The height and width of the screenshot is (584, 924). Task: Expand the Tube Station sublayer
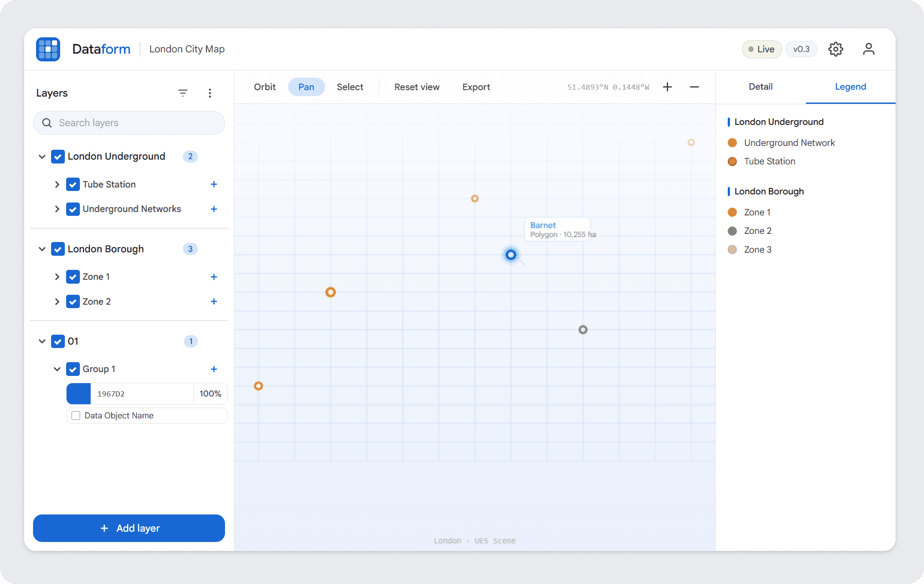coord(57,185)
